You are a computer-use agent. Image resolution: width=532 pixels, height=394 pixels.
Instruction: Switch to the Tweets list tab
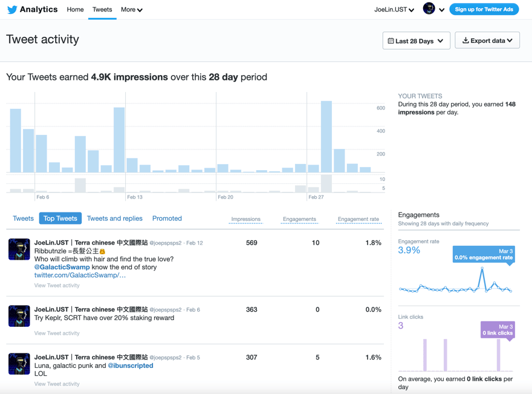pos(23,218)
